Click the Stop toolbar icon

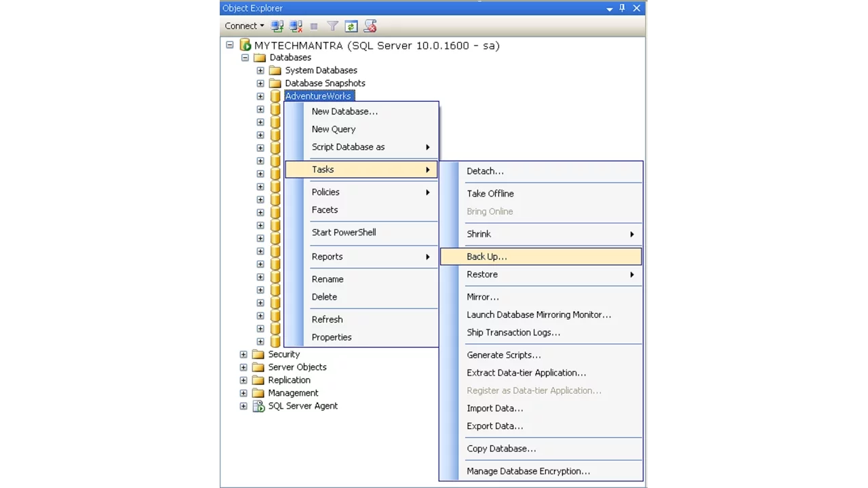(x=314, y=26)
